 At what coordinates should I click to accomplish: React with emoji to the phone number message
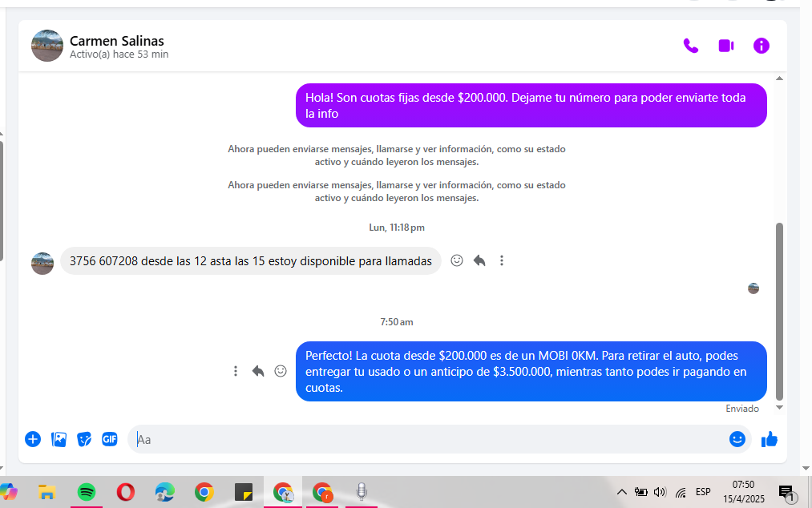[457, 260]
